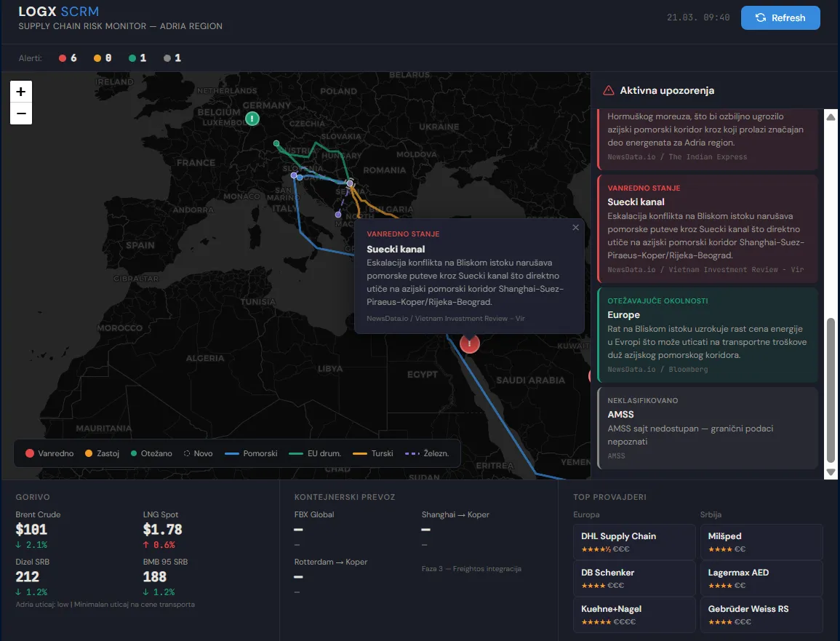
Task: Open the DHL Supply Chain provider card
Action: tap(634, 541)
